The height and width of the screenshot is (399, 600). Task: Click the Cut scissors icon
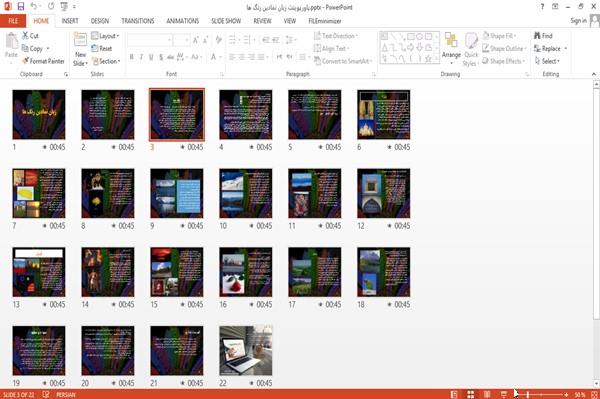point(25,36)
